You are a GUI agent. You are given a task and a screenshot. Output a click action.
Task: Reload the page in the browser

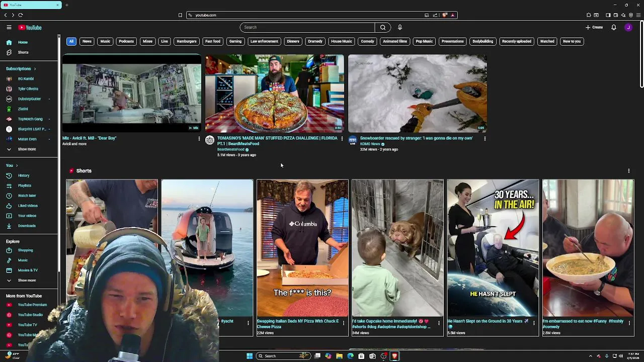coord(21,15)
